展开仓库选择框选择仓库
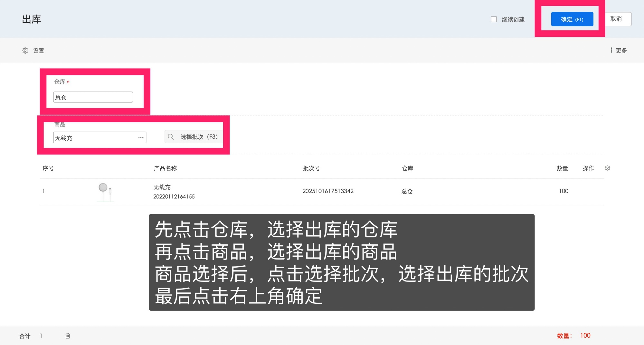This screenshot has height=345, width=644. click(x=93, y=97)
